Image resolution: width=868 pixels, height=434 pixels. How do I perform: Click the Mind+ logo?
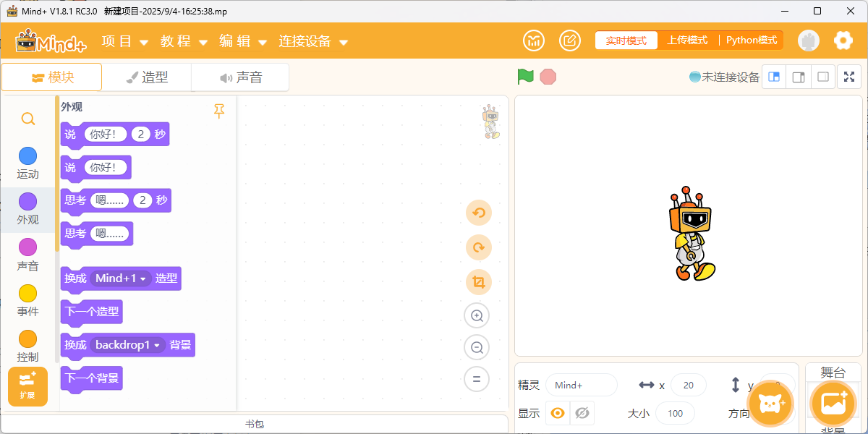pyautogui.click(x=51, y=41)
